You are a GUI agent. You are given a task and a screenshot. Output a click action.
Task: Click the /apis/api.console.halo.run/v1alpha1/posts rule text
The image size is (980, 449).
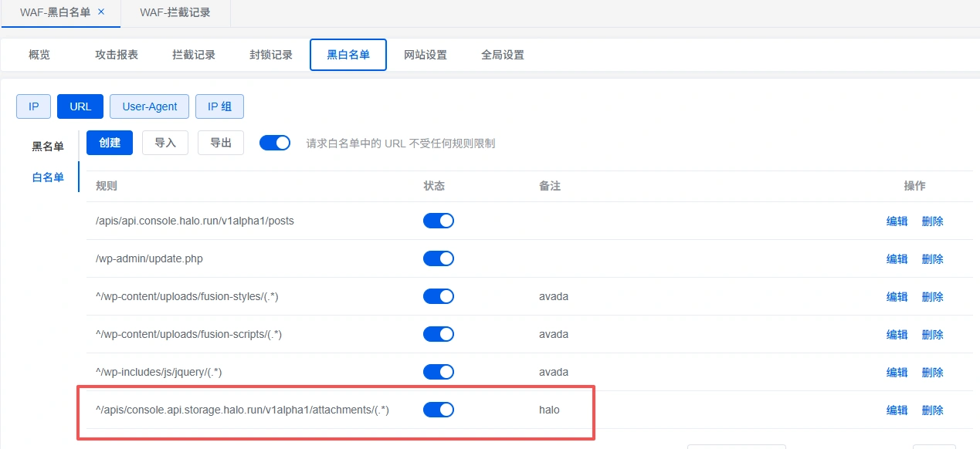click(x=195, y=221)
